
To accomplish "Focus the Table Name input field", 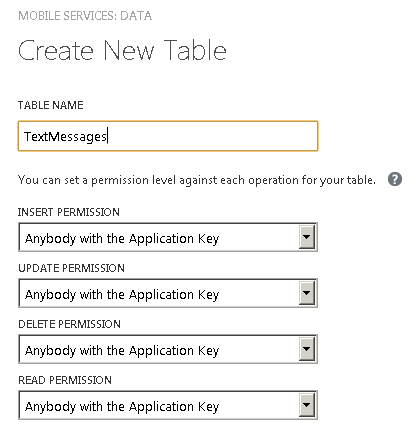I will [168, 136].
